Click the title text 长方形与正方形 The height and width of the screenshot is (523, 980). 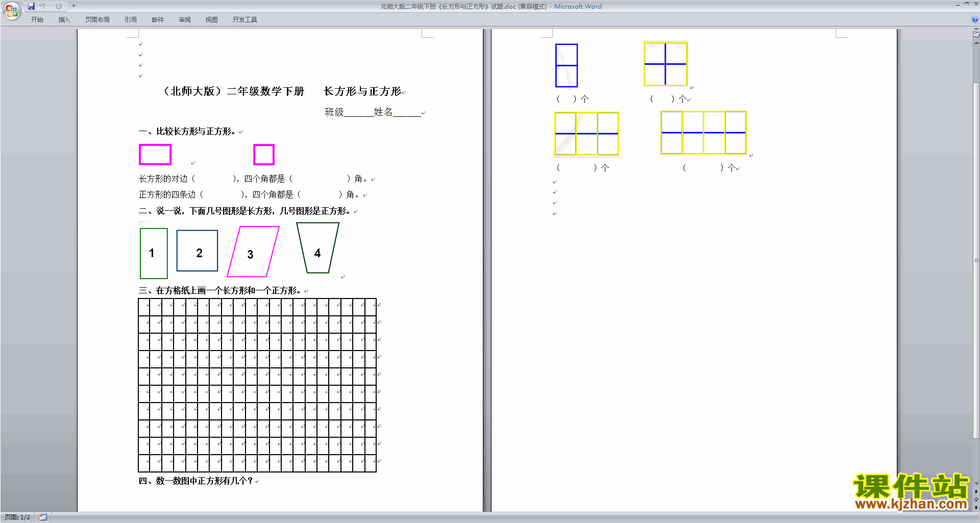point(362,91)
